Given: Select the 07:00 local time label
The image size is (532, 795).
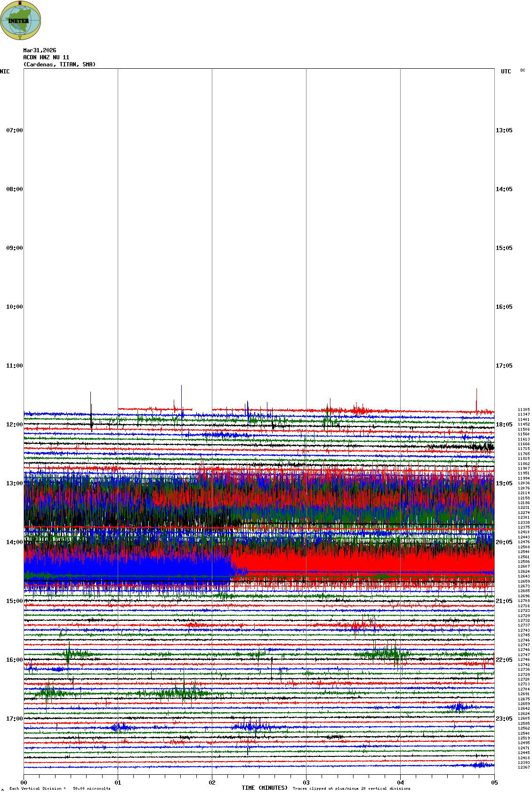Looking at the screenshot, I should [14, 130].
